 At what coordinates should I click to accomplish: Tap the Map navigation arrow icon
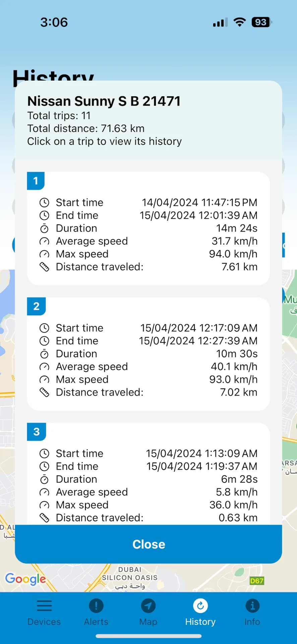point(148,605)
